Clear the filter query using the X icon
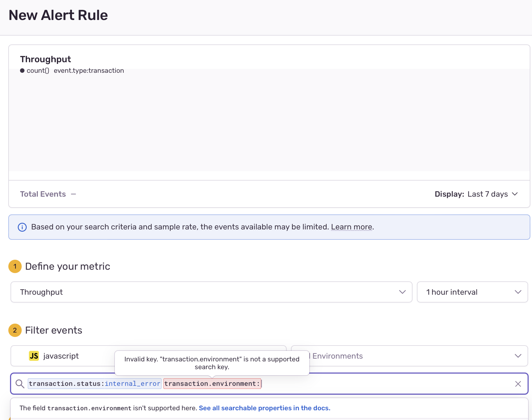This screenshot has height=420, width=532. (x=518, y=384)
